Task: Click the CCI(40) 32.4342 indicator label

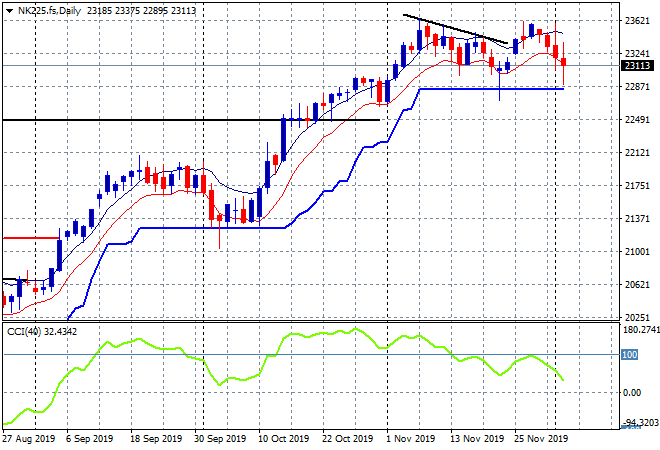Action: pos(42,332)
